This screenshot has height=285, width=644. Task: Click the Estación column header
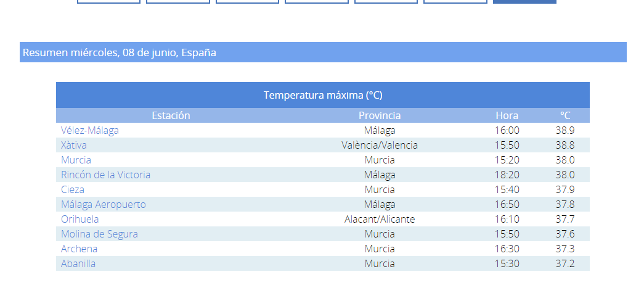[x=171, y=115]
